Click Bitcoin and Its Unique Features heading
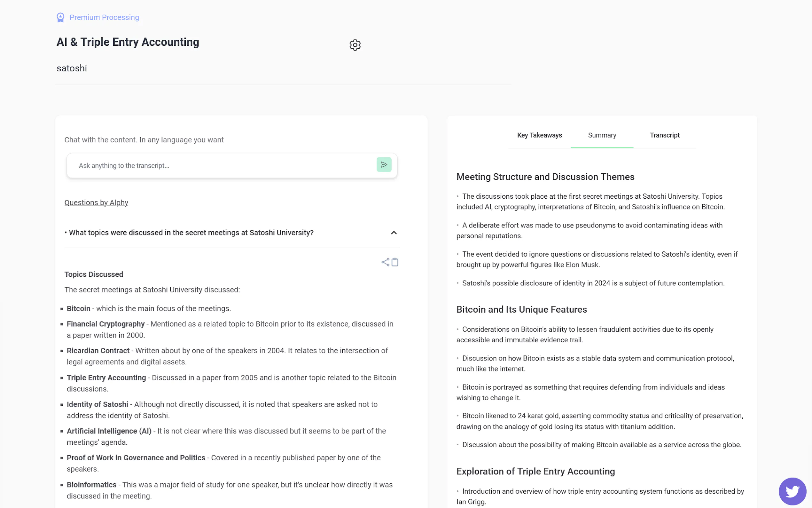 [521, 309]
